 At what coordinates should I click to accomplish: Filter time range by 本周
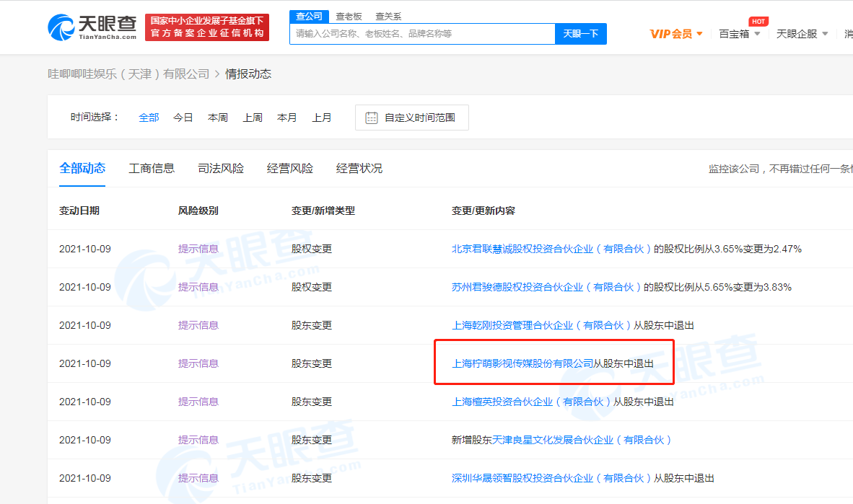(218, 118)
